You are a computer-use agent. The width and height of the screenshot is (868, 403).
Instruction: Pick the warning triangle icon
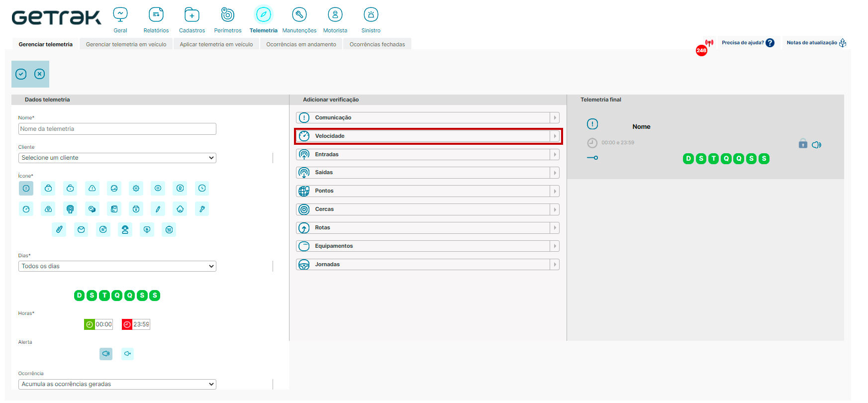[x=92, y=188]
